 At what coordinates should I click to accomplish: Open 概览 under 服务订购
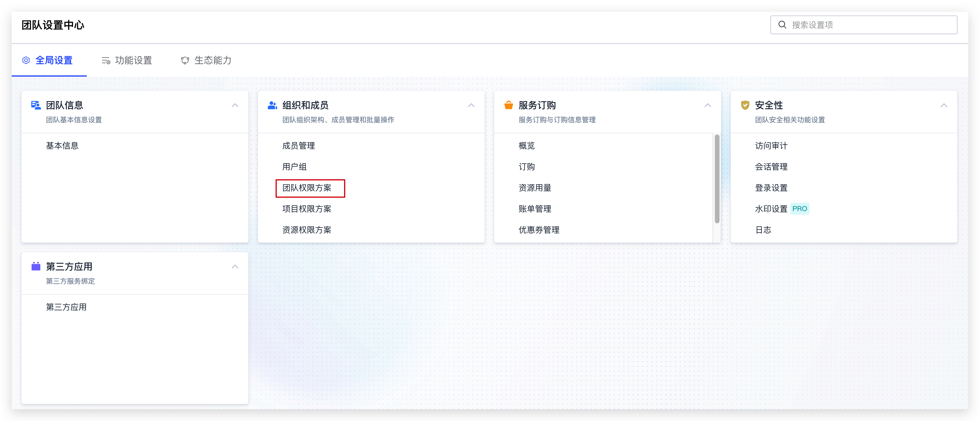(527, 146)
